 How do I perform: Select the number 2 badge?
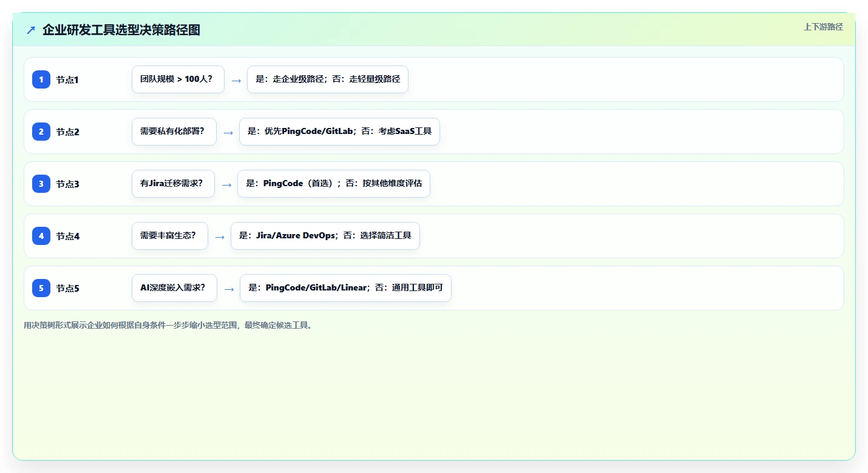41,132
